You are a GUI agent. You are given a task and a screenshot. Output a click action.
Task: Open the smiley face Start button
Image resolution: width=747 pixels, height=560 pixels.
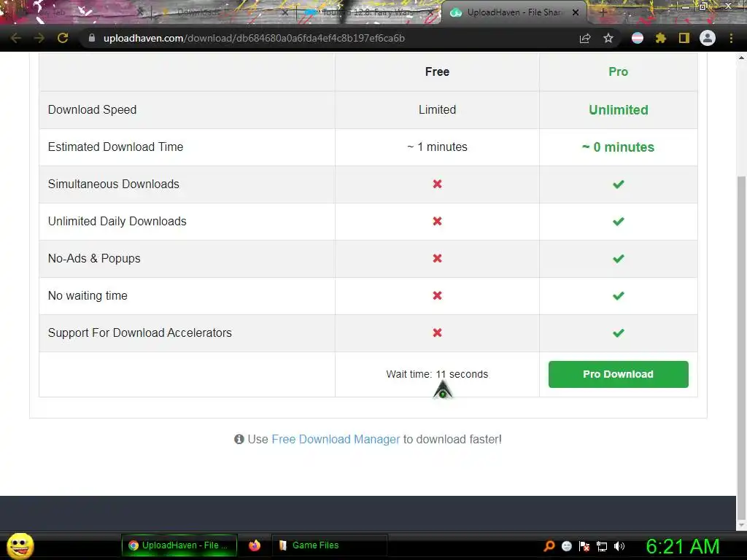pos(20,545)
